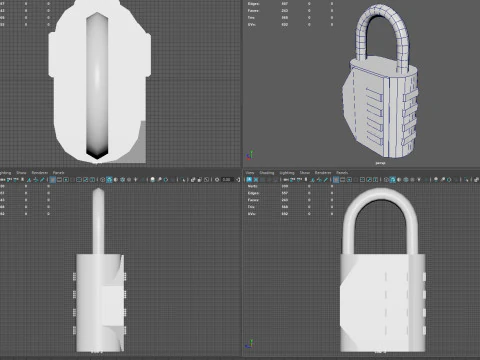
Task: Open Panels menu in side view panel
Action: [58, 172]
